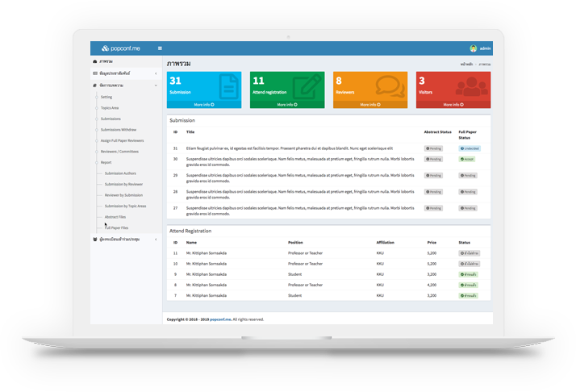The image size is (576, 392).
Task: Click the green Accept badge for submission 30
Action: point(468,160)
